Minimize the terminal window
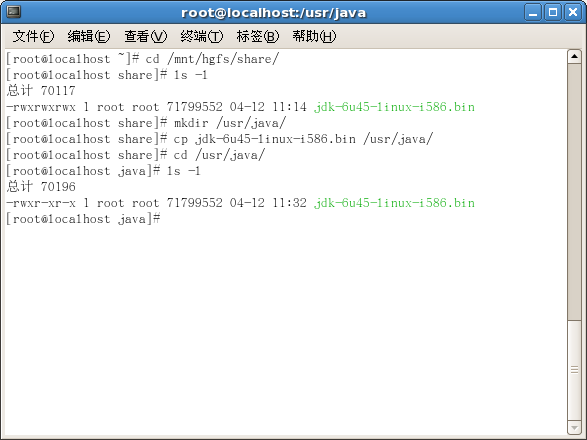The width and height of the screenshot is (587, 440). [533, 13]
